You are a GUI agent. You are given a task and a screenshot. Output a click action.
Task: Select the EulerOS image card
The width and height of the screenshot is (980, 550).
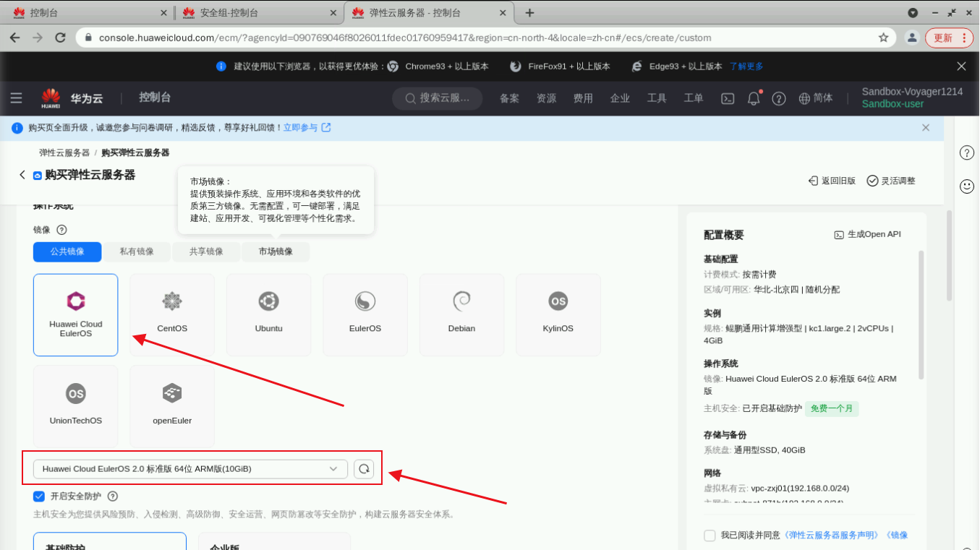[365, 314]
